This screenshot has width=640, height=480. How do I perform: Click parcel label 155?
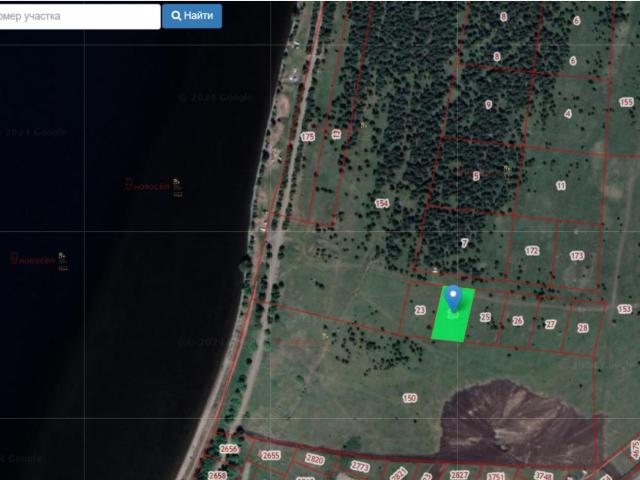point(626,102)
